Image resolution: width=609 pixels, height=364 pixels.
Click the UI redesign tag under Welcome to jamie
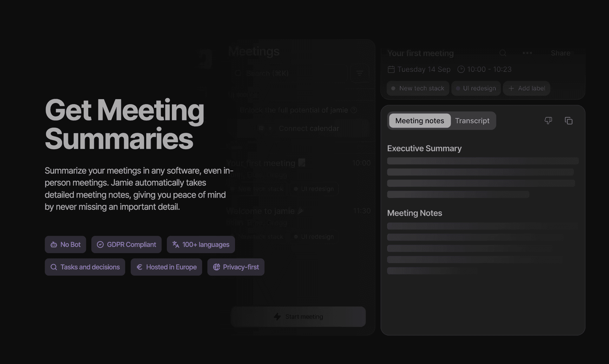tap(314, 237)
